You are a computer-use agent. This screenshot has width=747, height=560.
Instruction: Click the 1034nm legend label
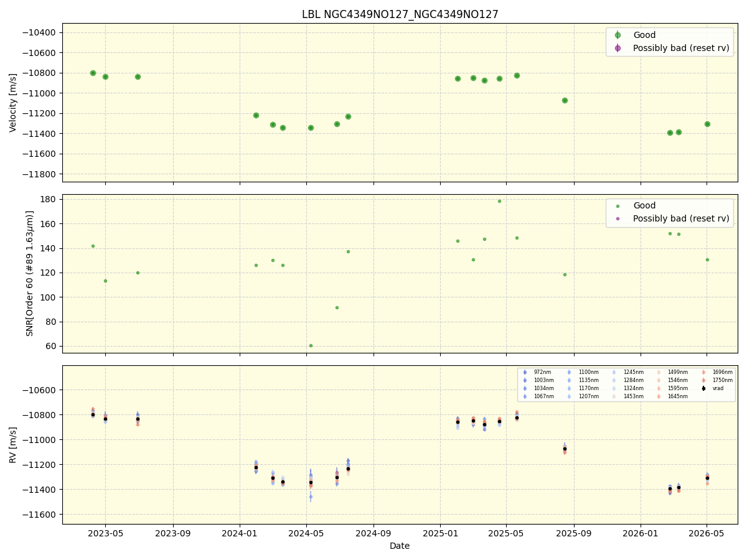544,388
